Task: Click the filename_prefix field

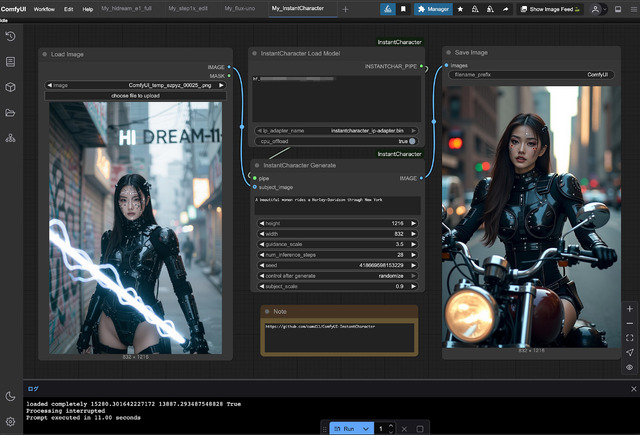Action: (531, 75)
